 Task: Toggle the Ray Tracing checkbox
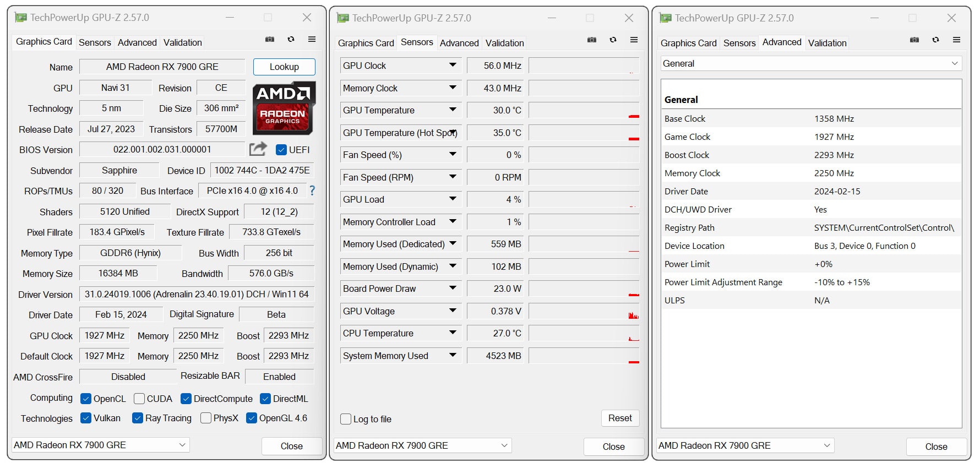[x=138, y=418]
